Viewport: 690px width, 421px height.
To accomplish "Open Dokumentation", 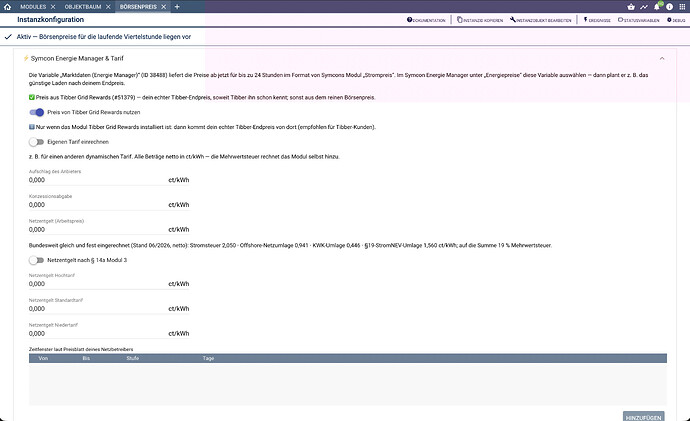I will (x=426, y=20).
